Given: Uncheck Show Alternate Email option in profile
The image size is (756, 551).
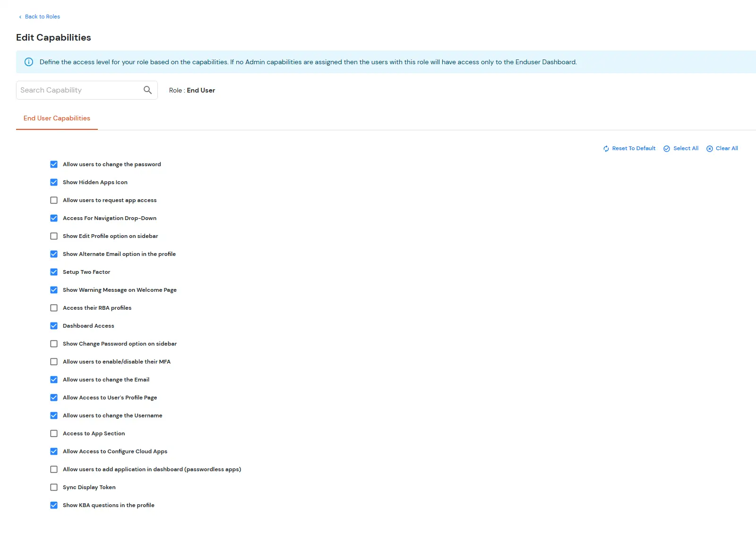Looking at the screenshot, I should tap(54, 254).
